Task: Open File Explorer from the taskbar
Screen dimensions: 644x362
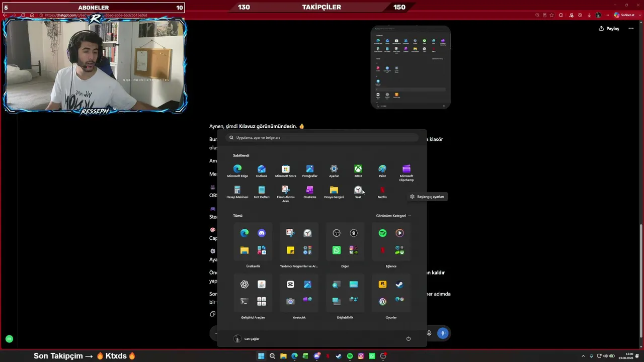Action: (x=283, y=356)
